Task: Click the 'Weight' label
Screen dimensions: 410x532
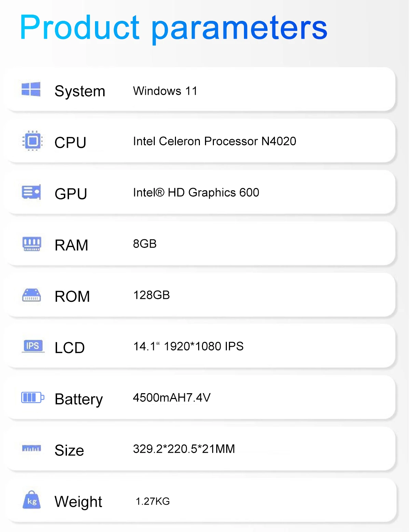Action: [79, 502]
